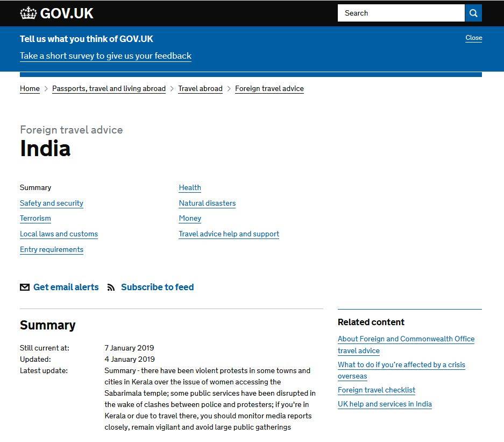Image resolution: width=504 pixels, height=442 pixels.
Task: Open Passports, travel and living abroad breadcrumb
Action: [109, 89]
